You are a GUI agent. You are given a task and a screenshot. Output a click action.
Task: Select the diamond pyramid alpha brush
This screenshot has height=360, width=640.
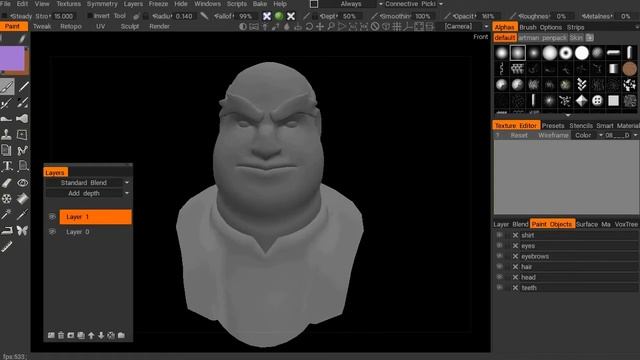coord(581,100)
